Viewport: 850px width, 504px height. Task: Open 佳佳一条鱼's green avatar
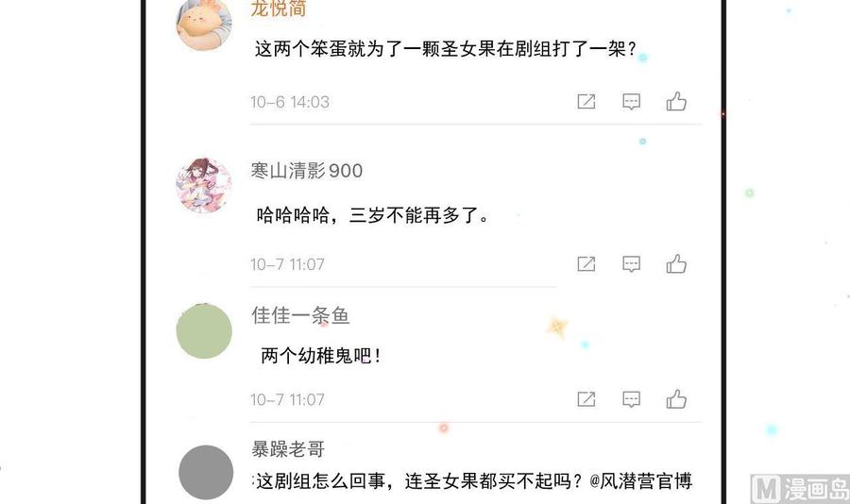click(x=204, y=331)
